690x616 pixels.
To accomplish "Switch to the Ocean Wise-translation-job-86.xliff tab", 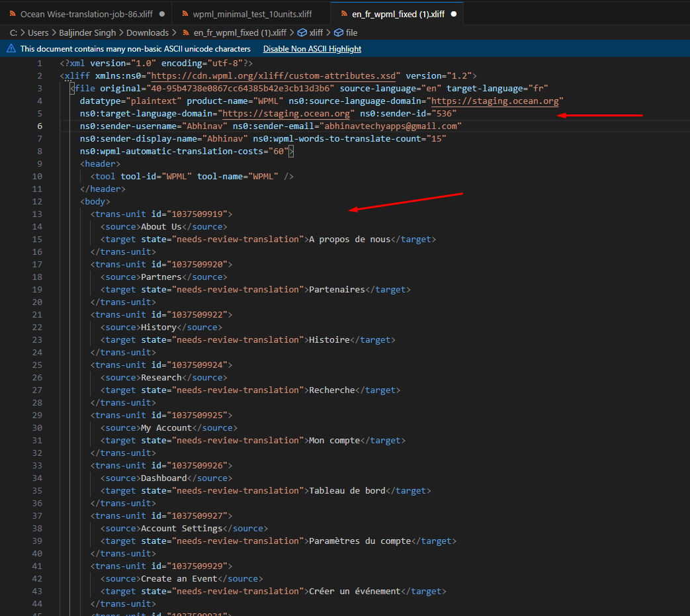I will click(x=86, y=14).
